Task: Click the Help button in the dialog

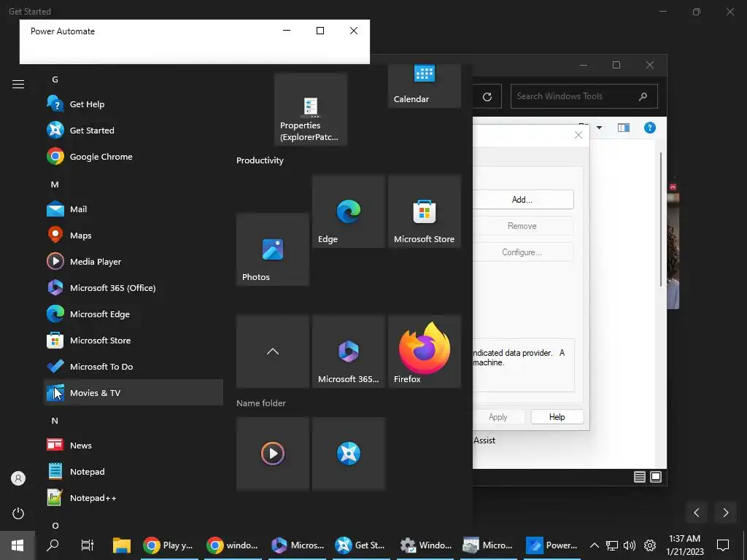Action: (557, 416)
